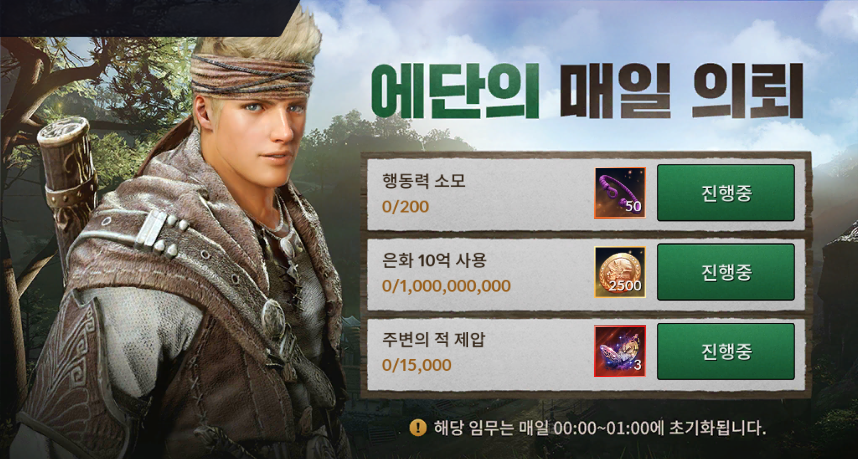Click the 0/200 progress counter
This screenshot has width=858, height=459.
[405, 207]
